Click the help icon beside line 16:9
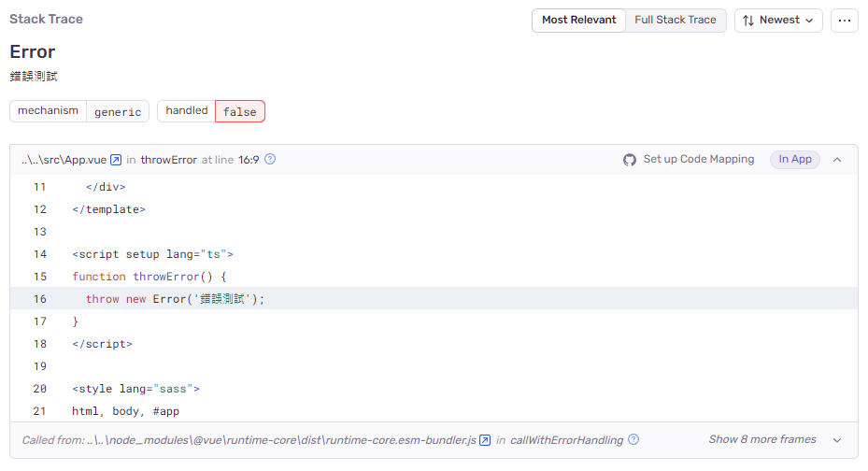 270,160
